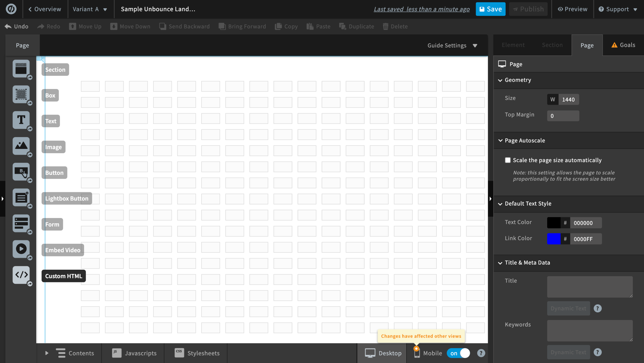This screenshot has height=363, width=644.
Task: Turn off the Mobile view toggle
Action: pyautogui.click(x=458, y=353)
